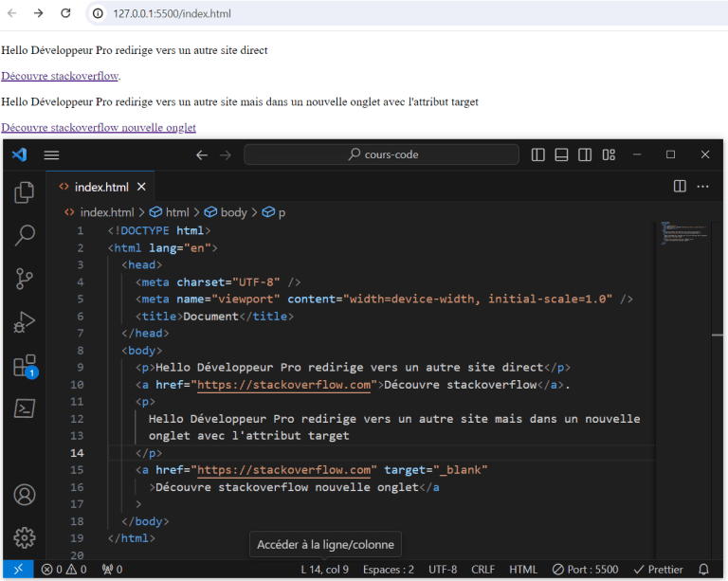The image size is (728, 581).
Task: Click the browser address bar URL
Action: point(172,13)
